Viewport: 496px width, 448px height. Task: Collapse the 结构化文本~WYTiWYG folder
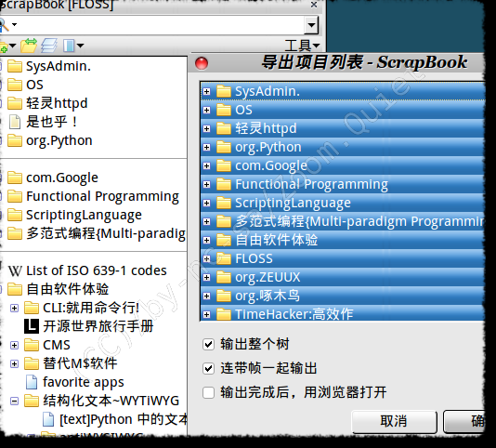[14, 402]
